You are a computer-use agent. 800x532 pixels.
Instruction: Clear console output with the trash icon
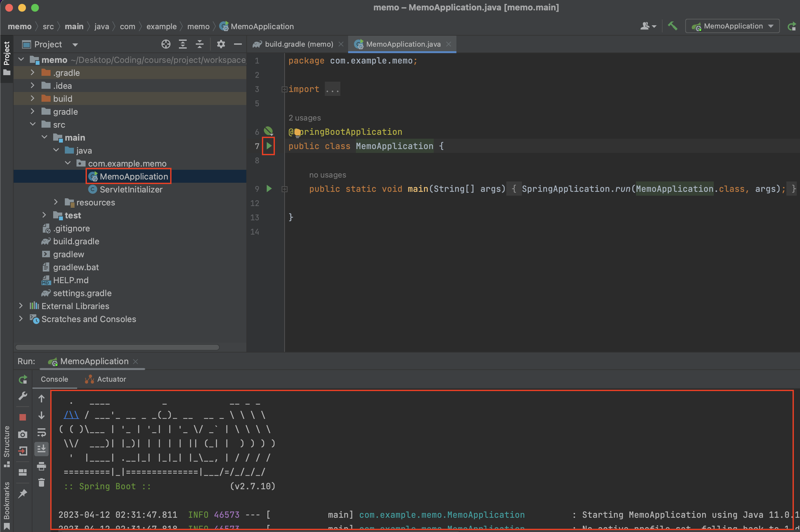(x=41, y=482)
